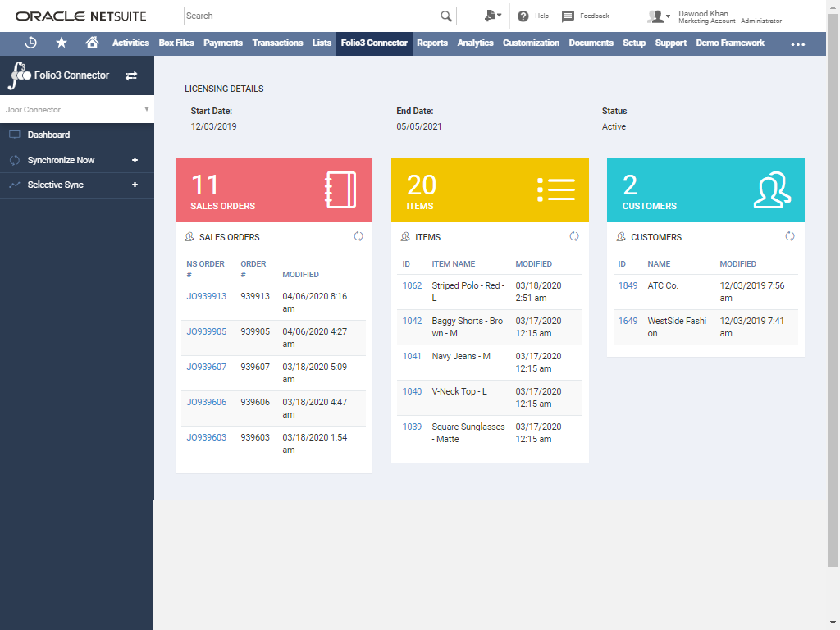The height and width of the screenshot is (630, 840).
Task: Click the 11 Sales Orders summary card
Action: point(274,189)
